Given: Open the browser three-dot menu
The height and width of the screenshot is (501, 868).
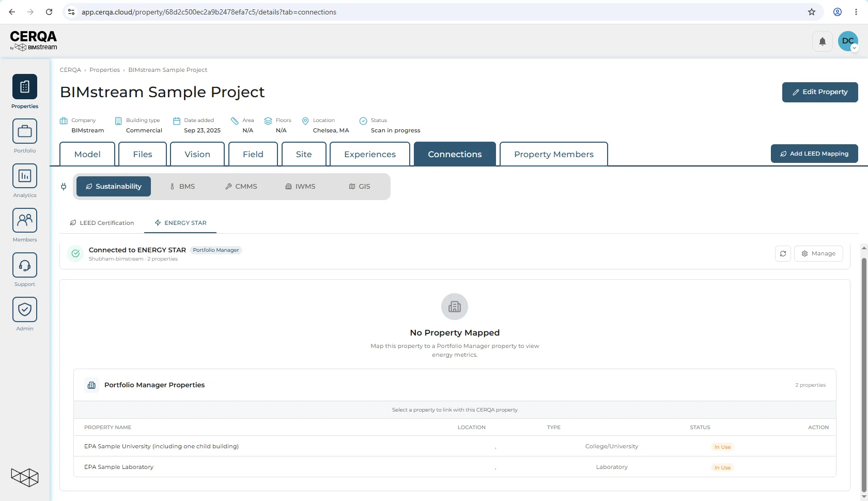Looking at the screenshot, I should [x=856, y=12].
